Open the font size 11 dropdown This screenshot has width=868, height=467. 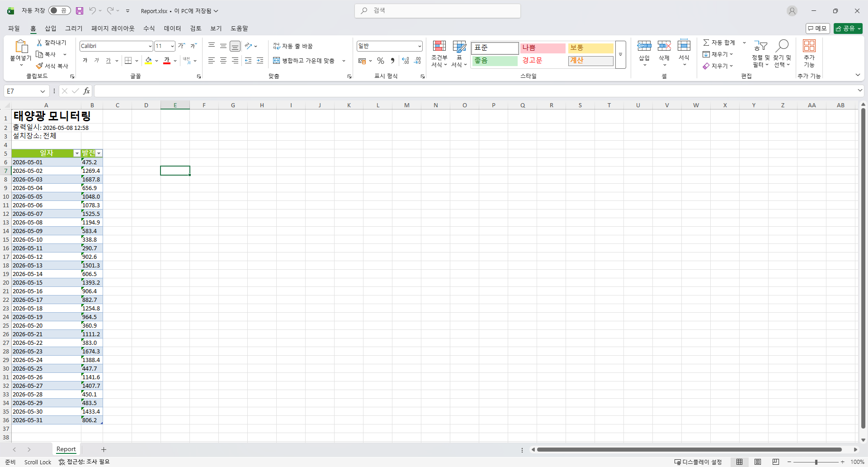coord(172,46)
